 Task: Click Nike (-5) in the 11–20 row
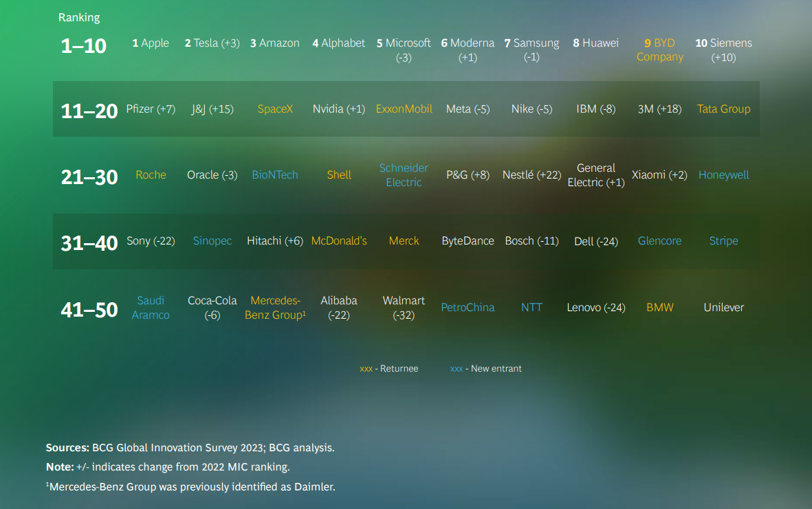[x=532, y=109]
